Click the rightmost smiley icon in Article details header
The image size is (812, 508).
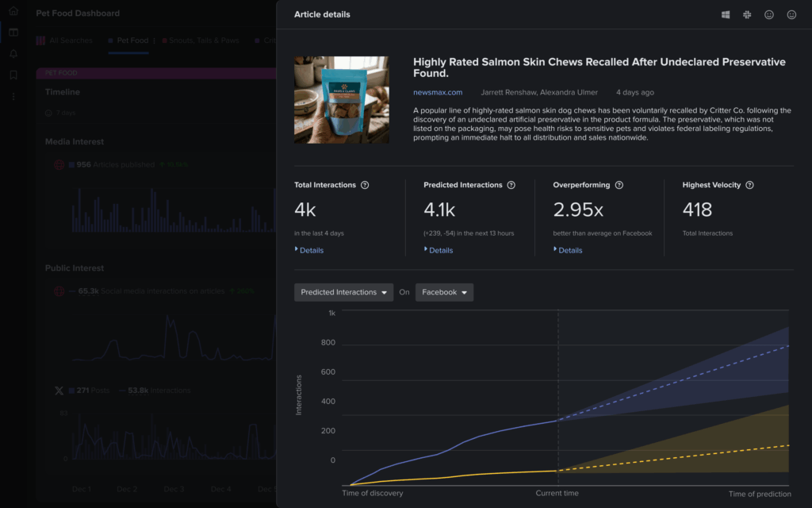(x=791, y=14)
